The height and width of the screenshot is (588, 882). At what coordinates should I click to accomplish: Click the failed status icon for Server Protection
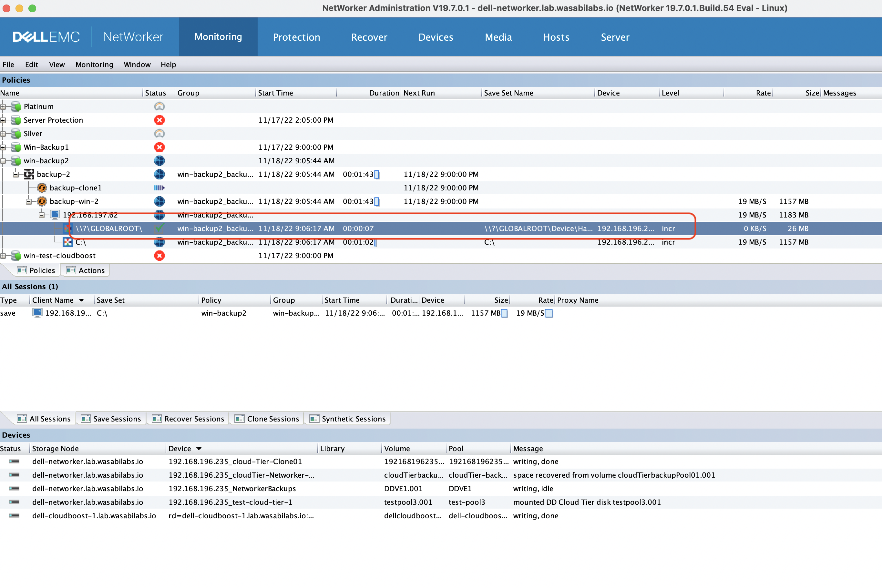click(x=159, y=120)
